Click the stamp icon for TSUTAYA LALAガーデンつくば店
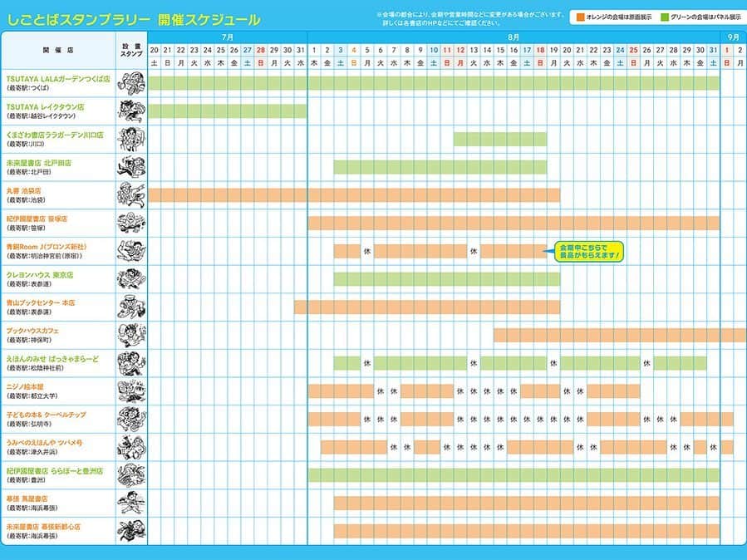 [x=131, y=83]
